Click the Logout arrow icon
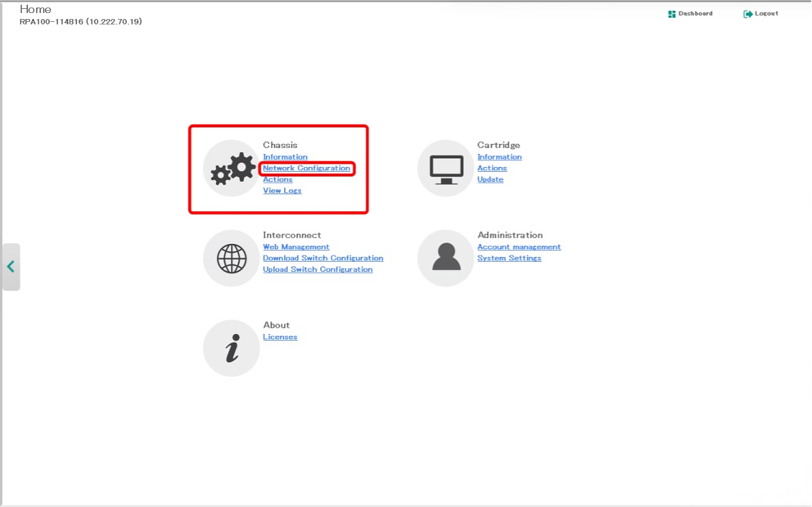Viewport: 812px width, 507px height. pos(748,14)
